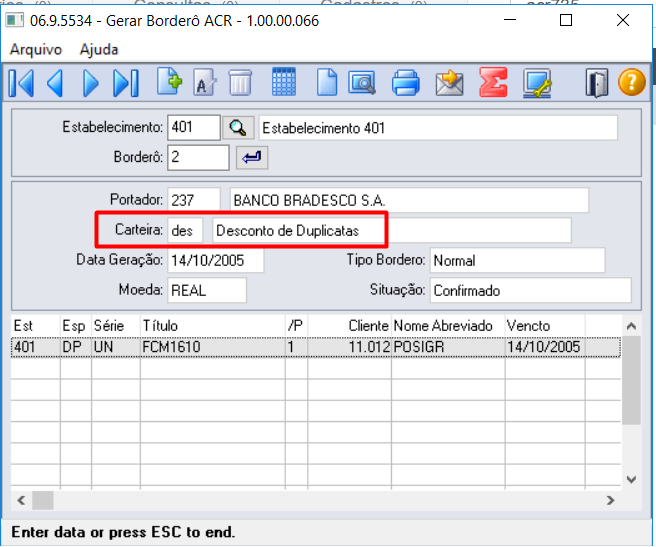
Task: Click the 'Desconto de Duplicatas' field
Action: coord(392,230)
